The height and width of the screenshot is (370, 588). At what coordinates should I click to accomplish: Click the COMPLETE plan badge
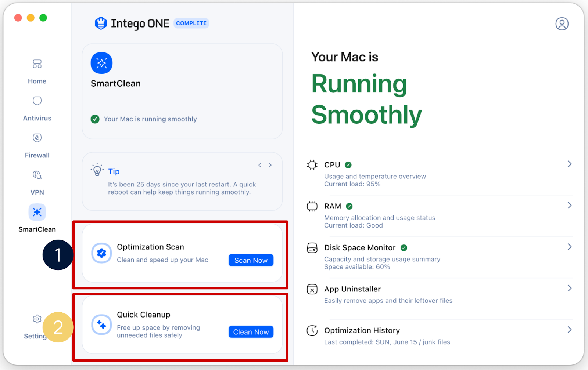(191, 23)
